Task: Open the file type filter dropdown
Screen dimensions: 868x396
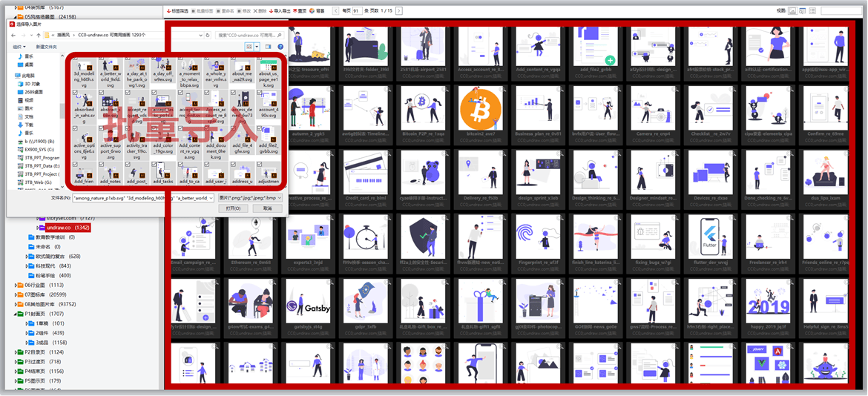Action: point(251,198)
